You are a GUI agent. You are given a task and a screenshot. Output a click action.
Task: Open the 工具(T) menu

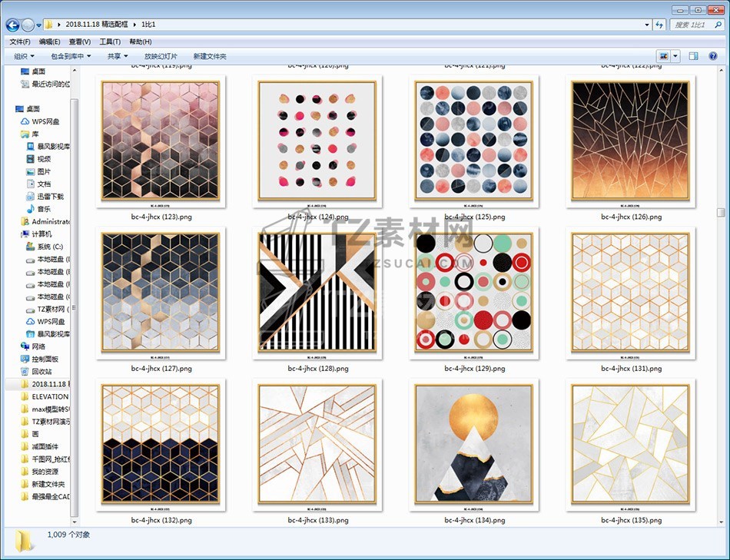[x=110, y=41]
